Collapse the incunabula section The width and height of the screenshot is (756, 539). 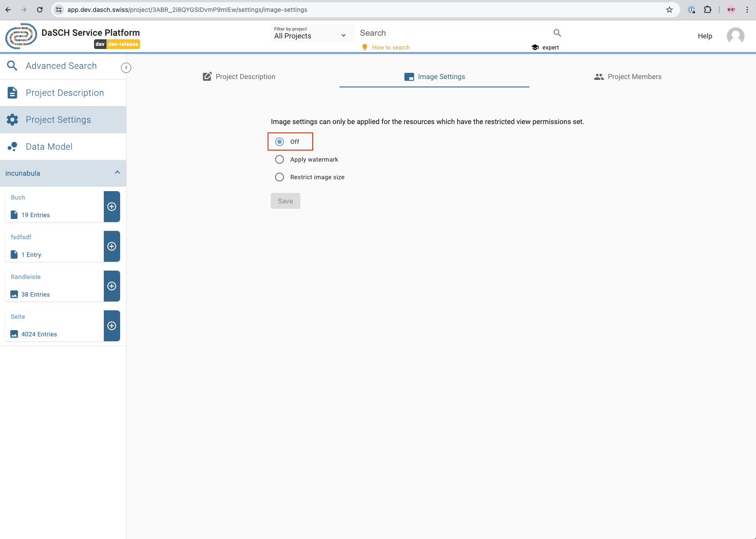pyautogui.click(x=117, y=172)
